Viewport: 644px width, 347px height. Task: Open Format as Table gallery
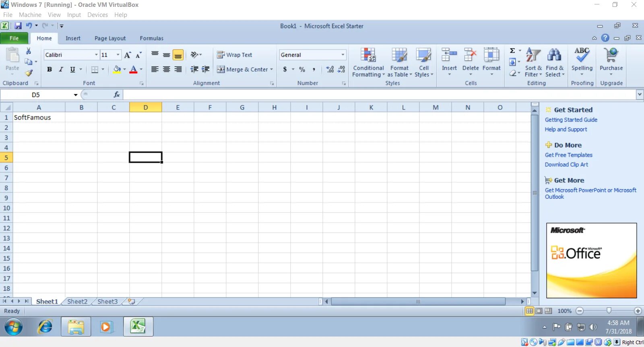(x=399, y=63)
